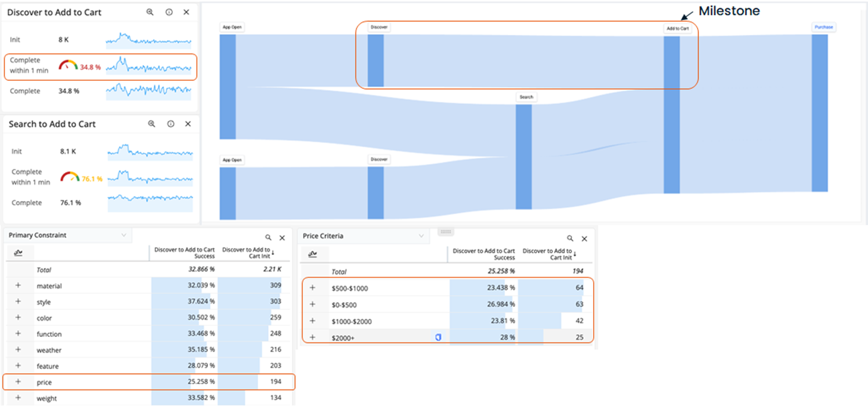The image size is (868, 419).
Task: Click Discover to Add to Cart Success header in Primary Constraint
Action: pos(185,253)
